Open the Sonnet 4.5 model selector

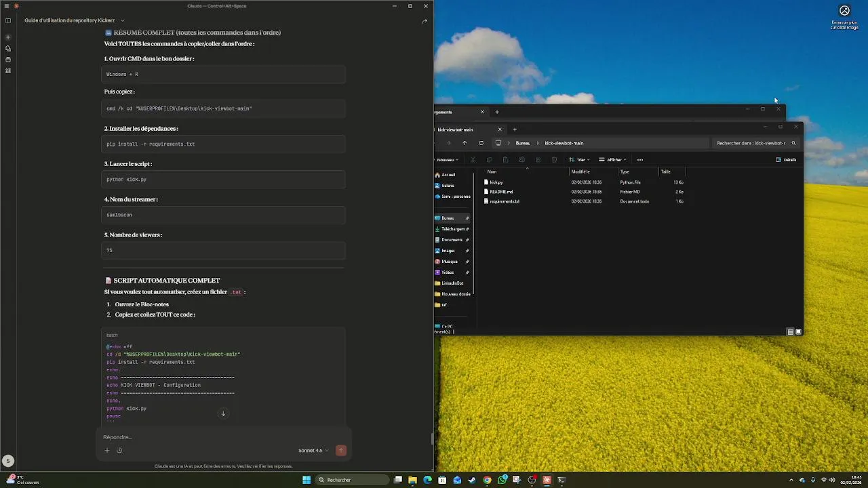313,451
